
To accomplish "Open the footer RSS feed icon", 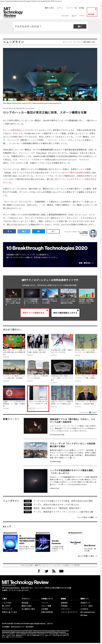I will 54,571.
